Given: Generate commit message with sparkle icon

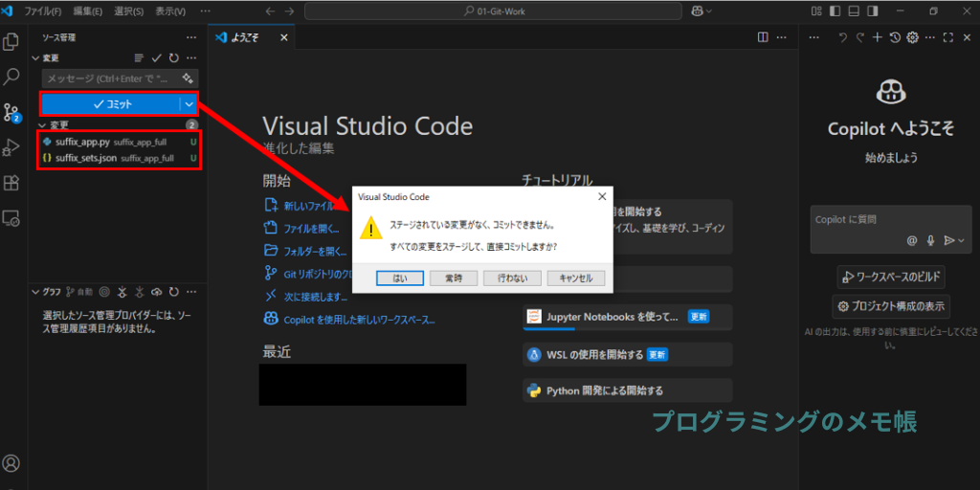Looking at the screenshot, I should point(188,78).
